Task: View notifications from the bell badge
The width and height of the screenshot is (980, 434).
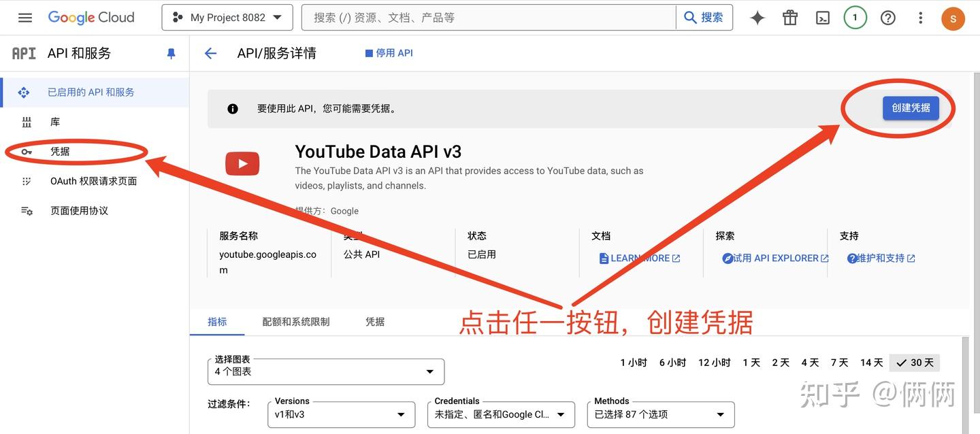Action: pyautogui.click(x=855, y=17)
